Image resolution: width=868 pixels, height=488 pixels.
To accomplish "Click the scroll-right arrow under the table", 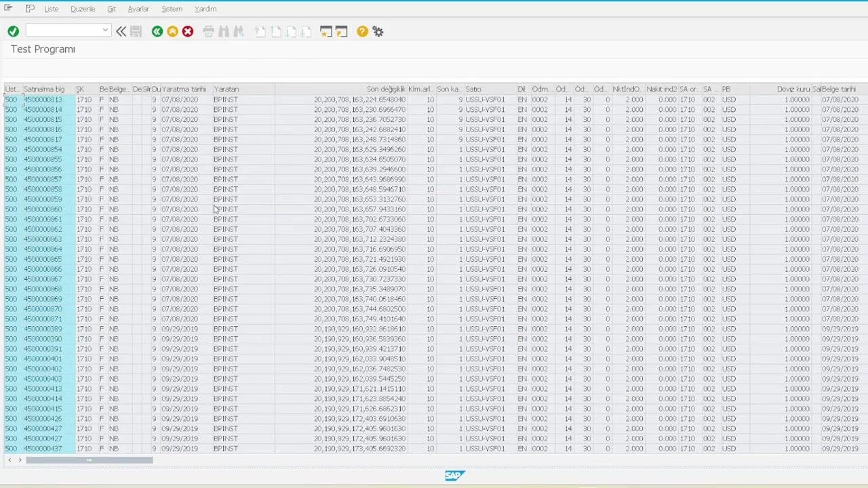I will [x=20, y=460].
